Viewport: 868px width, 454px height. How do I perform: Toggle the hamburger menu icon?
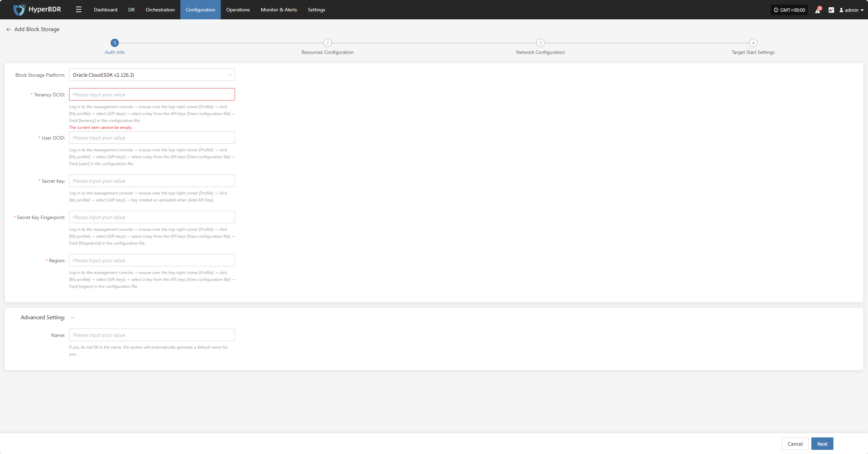point(79,10)
